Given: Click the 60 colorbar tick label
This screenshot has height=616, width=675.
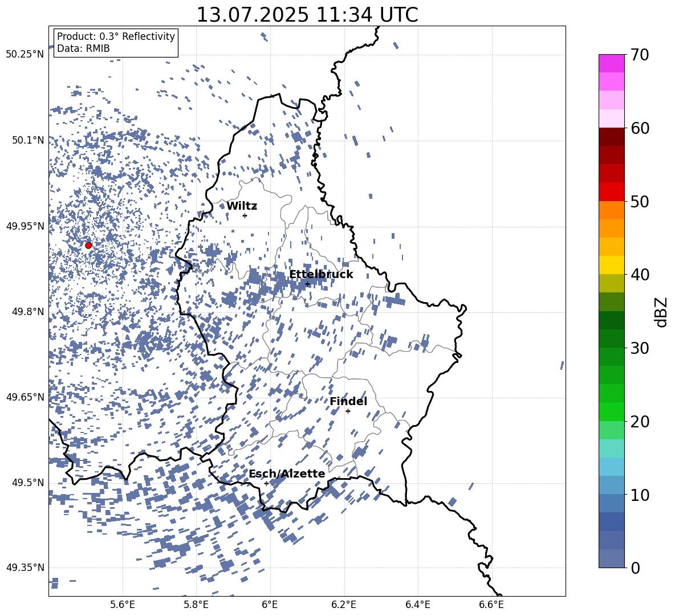Looking at the screenshot, I should tap(639, 128).
